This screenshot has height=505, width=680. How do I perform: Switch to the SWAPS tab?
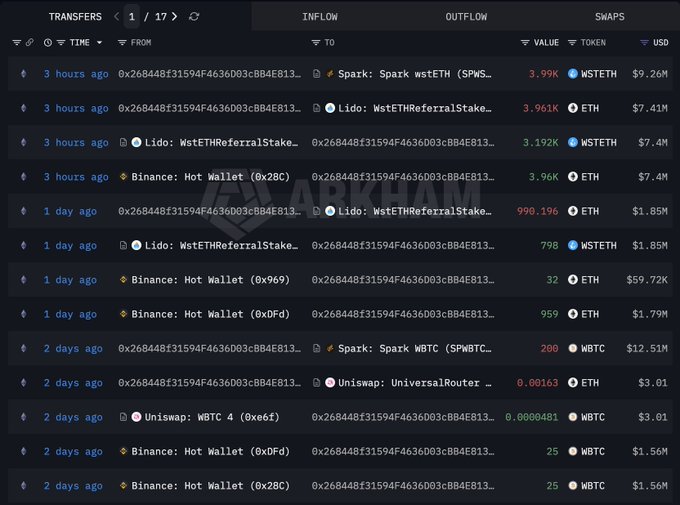pyautogui.click(x=609, y=16)
